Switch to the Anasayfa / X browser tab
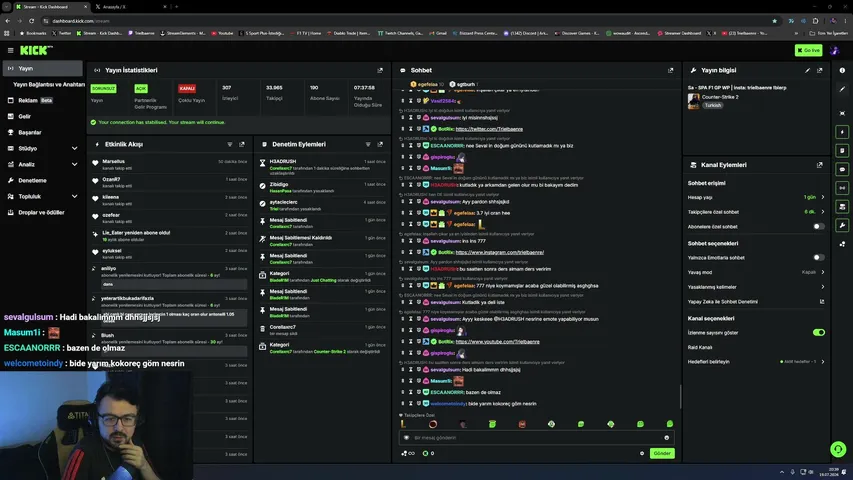This screenshot has height=480, width=853. tap(129, 7)
